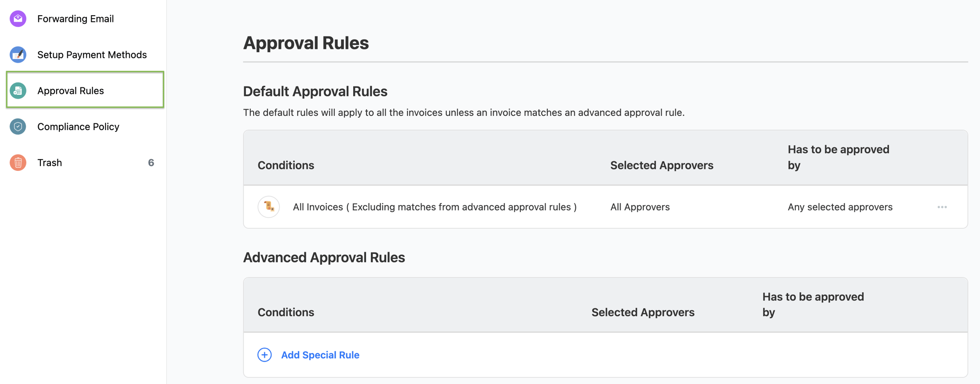980x384 pixels.
Task: Click the Any selected approvers value
Action: pos(839,206)
